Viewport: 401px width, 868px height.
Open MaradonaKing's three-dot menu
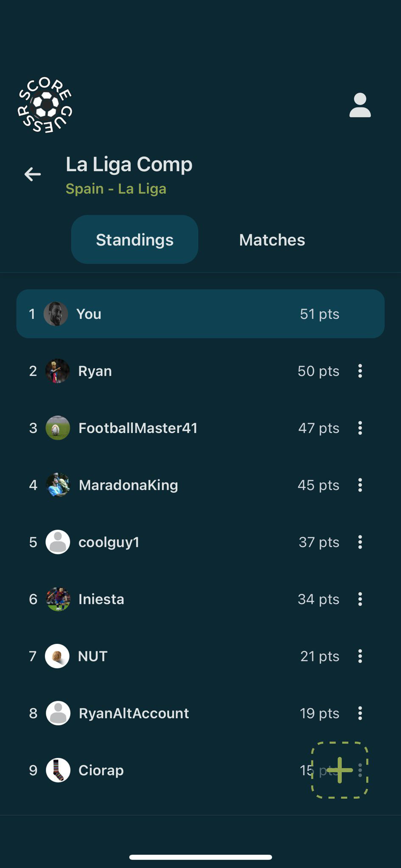pos(360,485)
